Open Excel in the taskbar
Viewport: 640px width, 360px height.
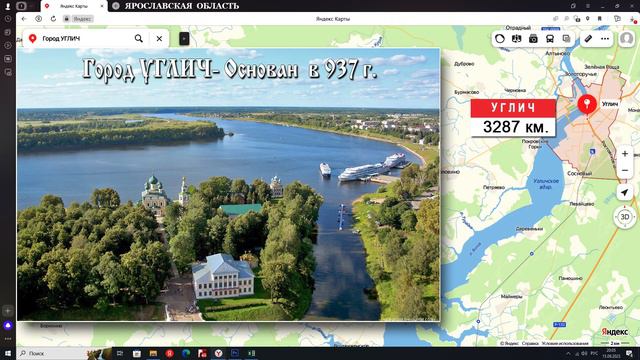coord(251,353)
